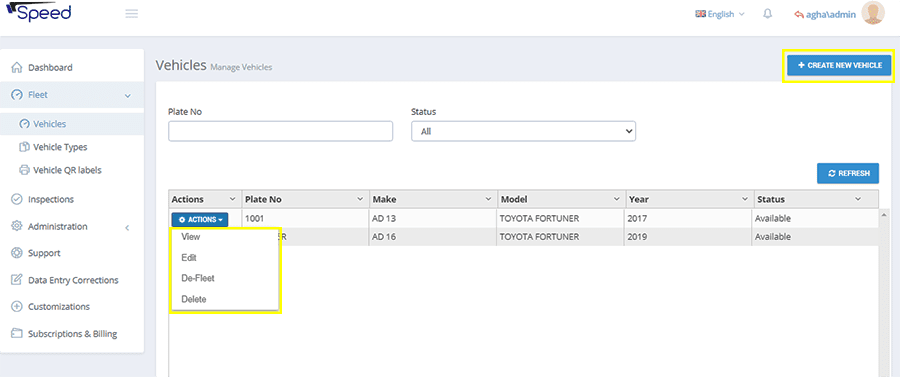This screenshot has height=377, width=900.
Task: Click the Inspections checkmark icon
Action: pyautogui.click(x=17, y=199)
